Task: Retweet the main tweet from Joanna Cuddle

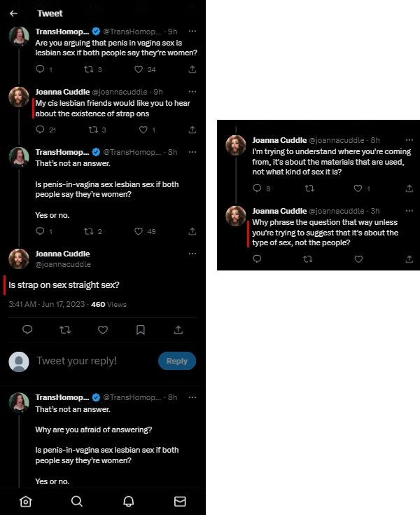Action: click(x=65, y=329)
